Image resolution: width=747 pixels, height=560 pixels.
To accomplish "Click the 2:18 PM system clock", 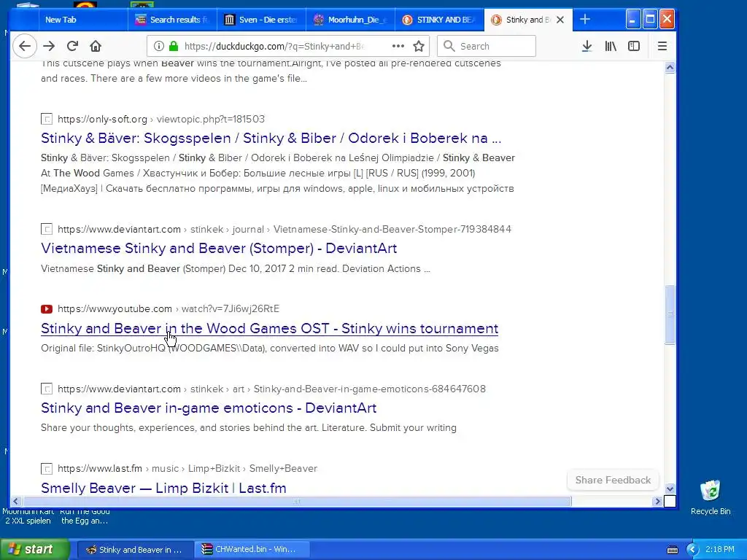I will (720, 550).
